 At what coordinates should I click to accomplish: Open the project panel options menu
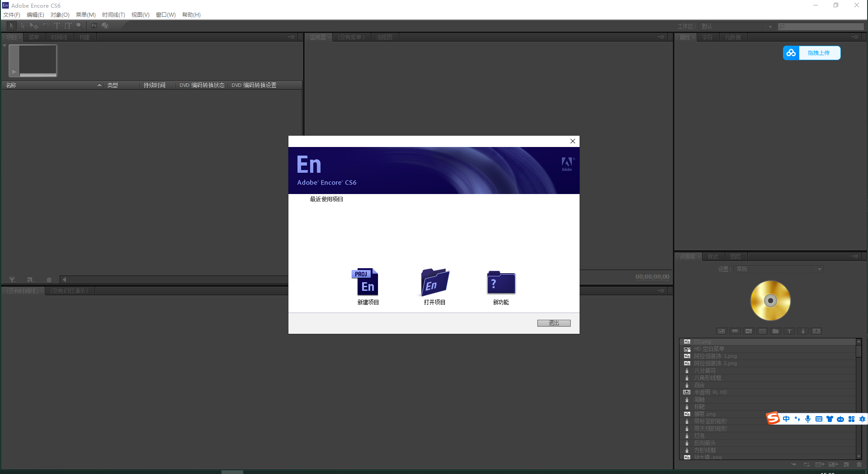292,37
